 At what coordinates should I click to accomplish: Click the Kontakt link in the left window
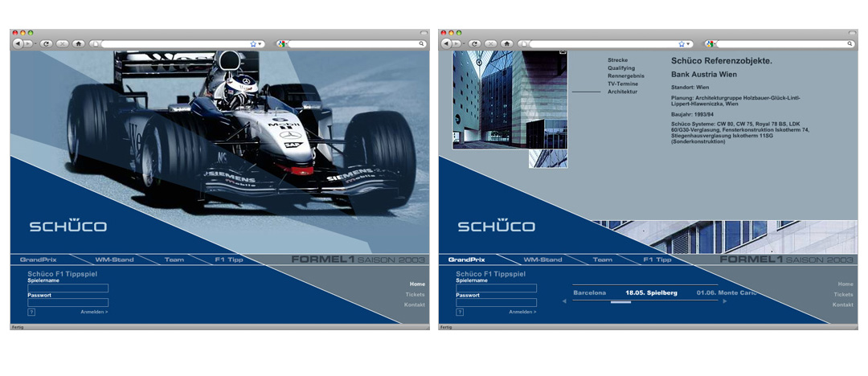pos(415,305)
